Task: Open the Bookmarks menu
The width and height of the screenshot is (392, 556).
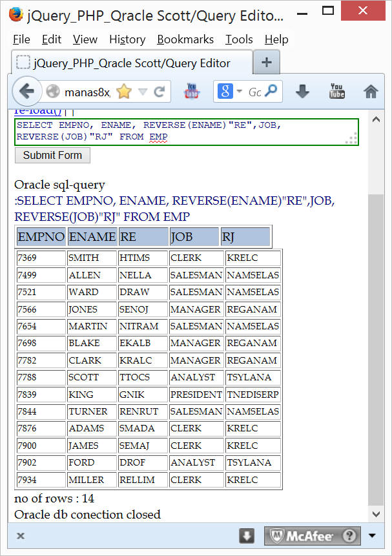Action: 185,39
